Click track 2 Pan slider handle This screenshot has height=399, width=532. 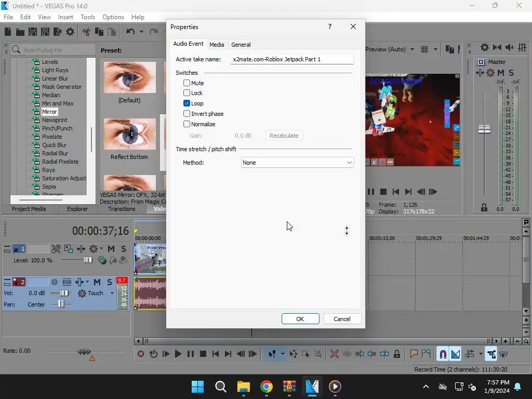coord(61,303)
